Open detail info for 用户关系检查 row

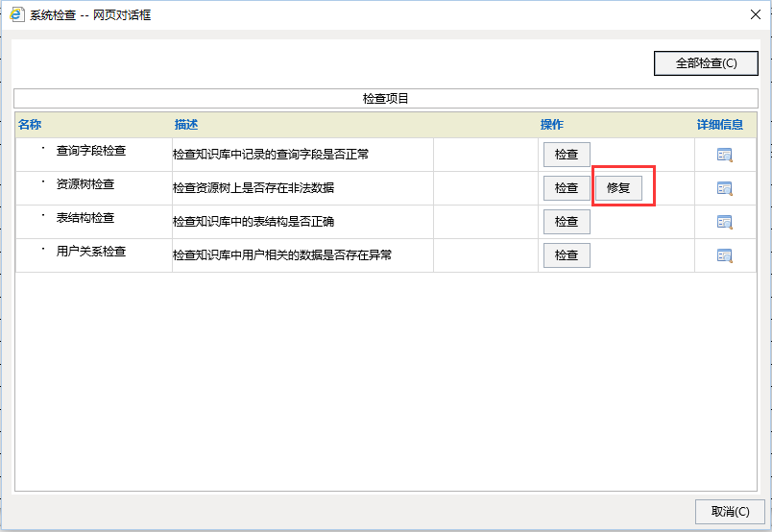pyautogui.click(x=724, y=255)
